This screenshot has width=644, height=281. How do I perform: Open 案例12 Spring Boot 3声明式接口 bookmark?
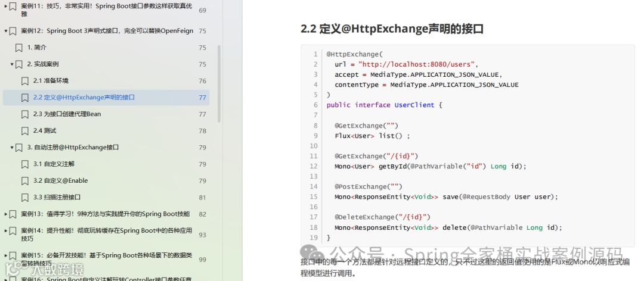tap(107, 31)
